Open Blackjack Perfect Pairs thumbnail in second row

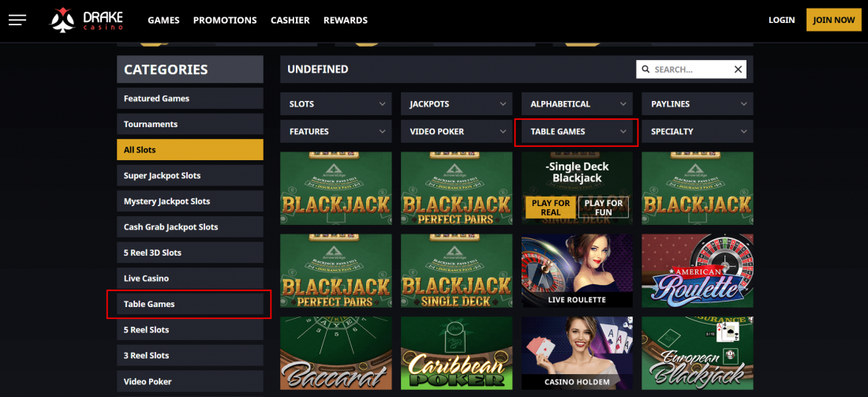pos(336,271)
